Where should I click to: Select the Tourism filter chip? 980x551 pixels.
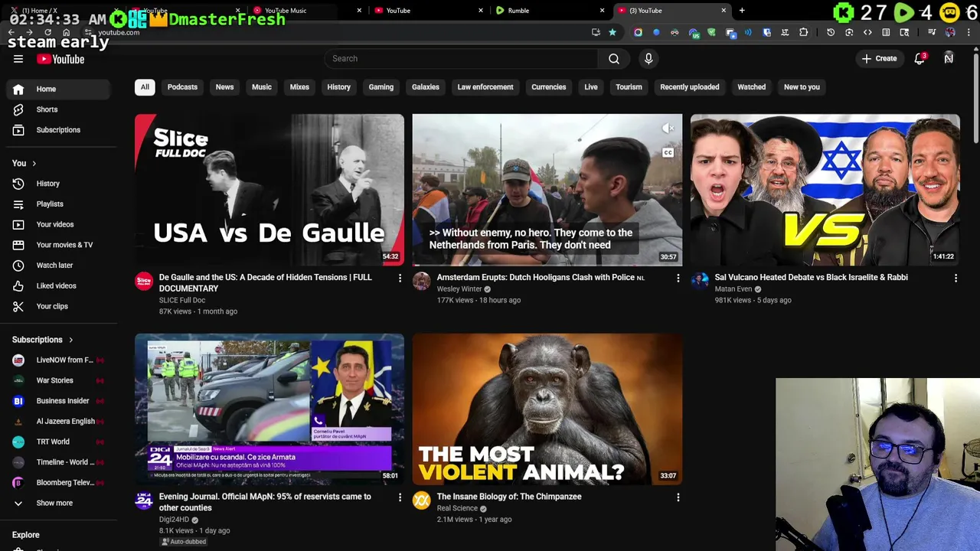click(x=629, y=87)
